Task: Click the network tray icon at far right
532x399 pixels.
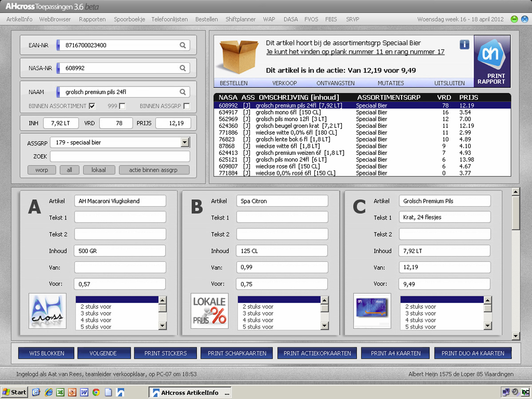Action: (x=525, y=392)
